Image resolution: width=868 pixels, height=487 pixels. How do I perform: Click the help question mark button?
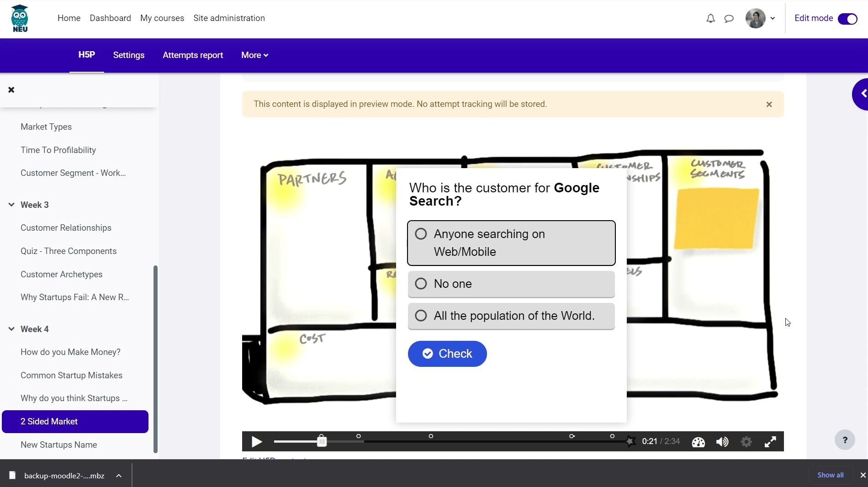(845, 440)
